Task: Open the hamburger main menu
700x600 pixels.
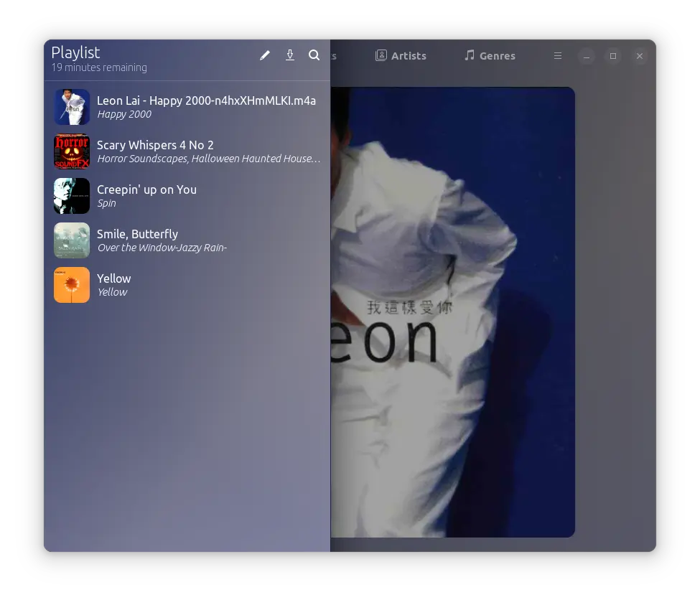Action: tap(558, 56)
